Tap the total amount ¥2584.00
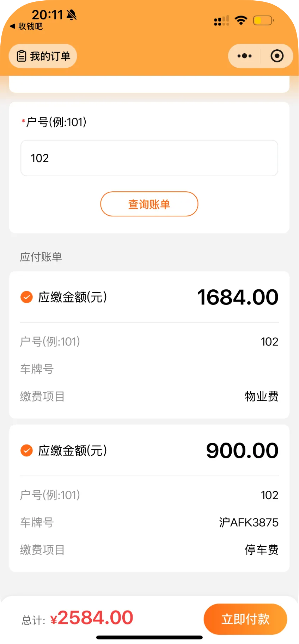Screen dimensions: 299x644 click(92, 618)
